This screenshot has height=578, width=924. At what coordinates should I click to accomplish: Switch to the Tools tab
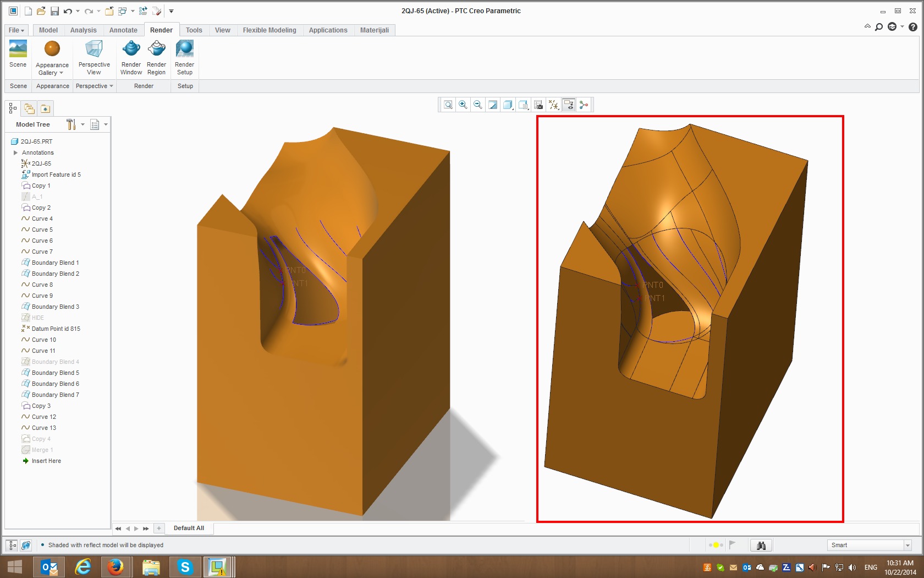coord(194,30)
